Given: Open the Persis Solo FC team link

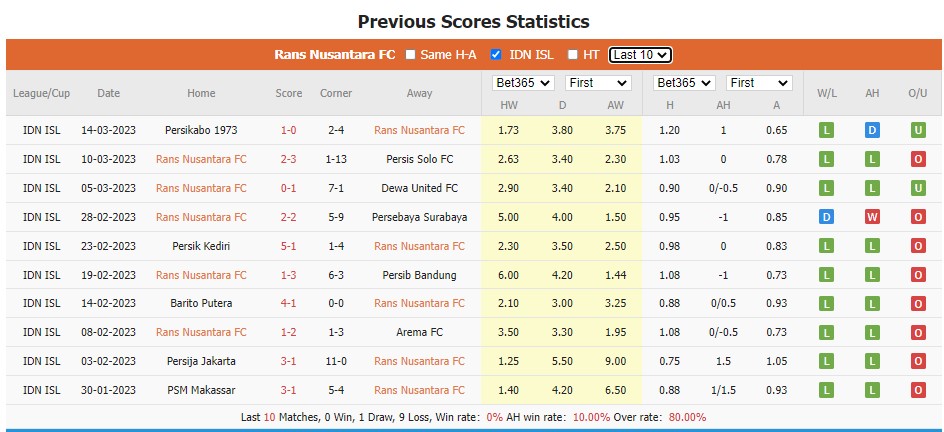Looking at the screenshot, I should click(x=419, y=159).
